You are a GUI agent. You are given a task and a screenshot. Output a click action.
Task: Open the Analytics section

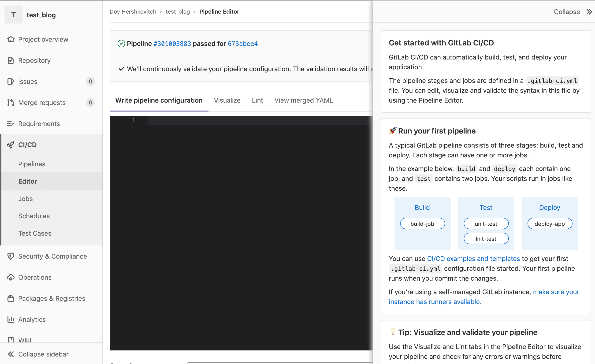click(x=32, y=319)
